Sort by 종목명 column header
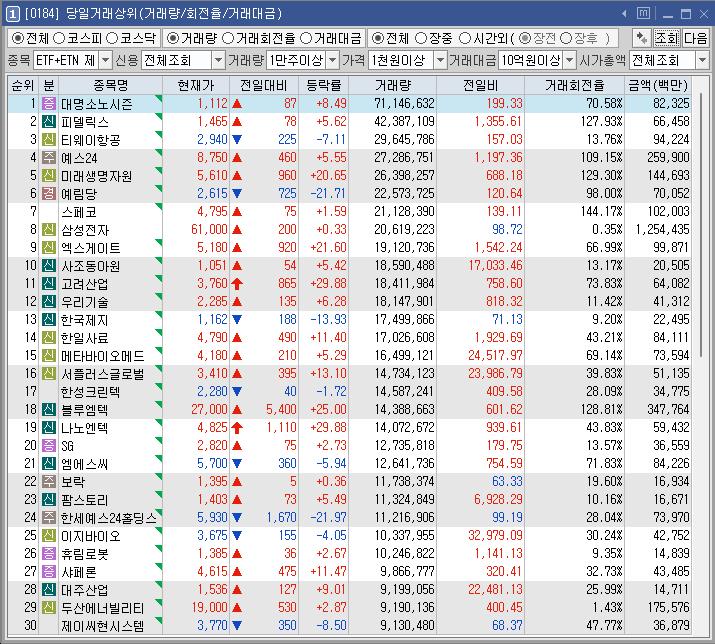Viewport: 715px width, 644px height. coord(111,85)
